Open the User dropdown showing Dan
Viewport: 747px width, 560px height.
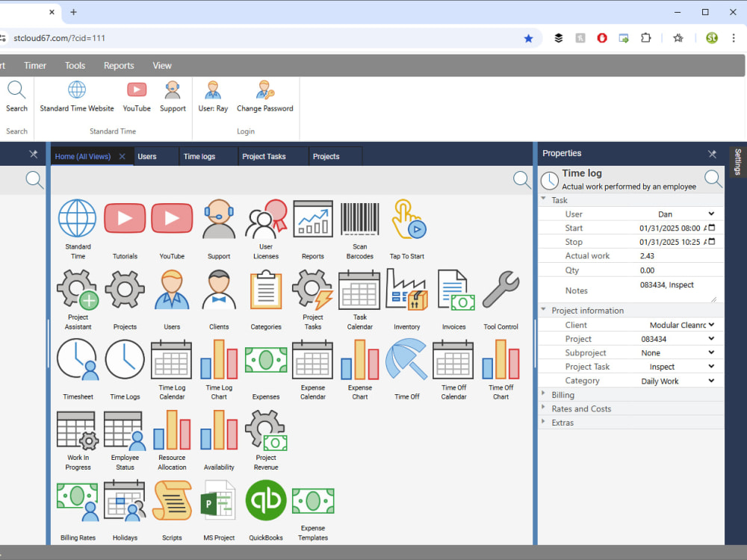click(x=677, y=214)
